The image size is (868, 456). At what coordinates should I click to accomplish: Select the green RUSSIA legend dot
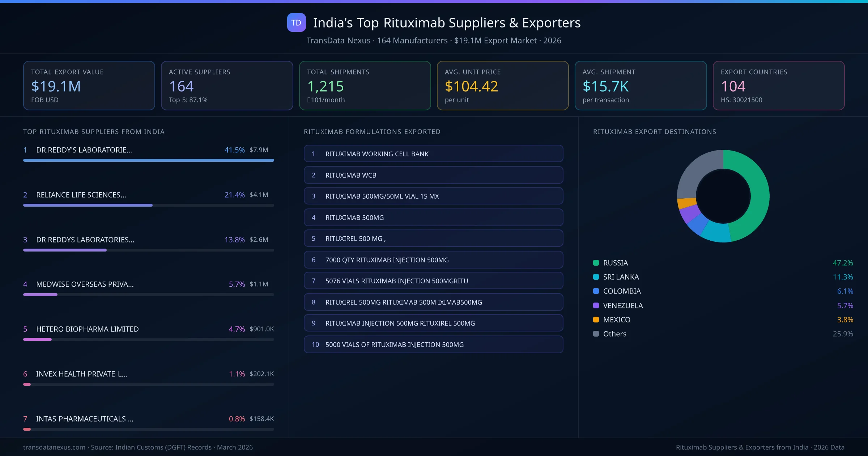pos(596,263)
